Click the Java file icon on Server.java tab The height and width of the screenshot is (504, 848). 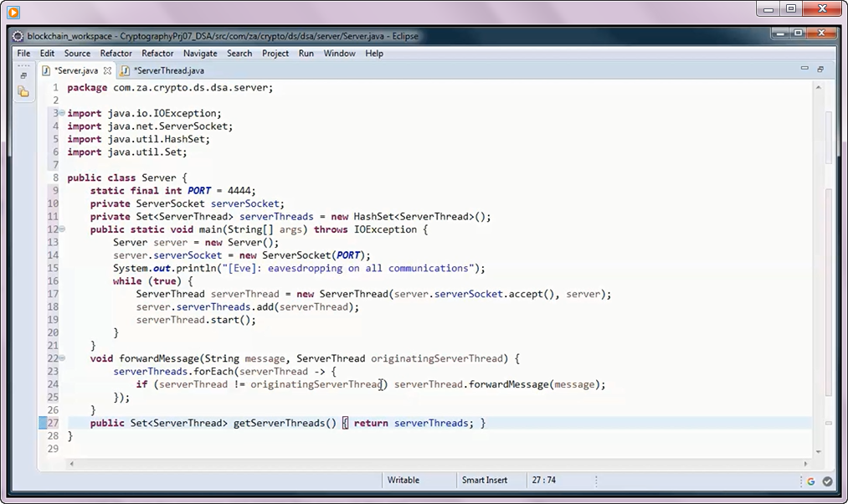coord(47,70)
